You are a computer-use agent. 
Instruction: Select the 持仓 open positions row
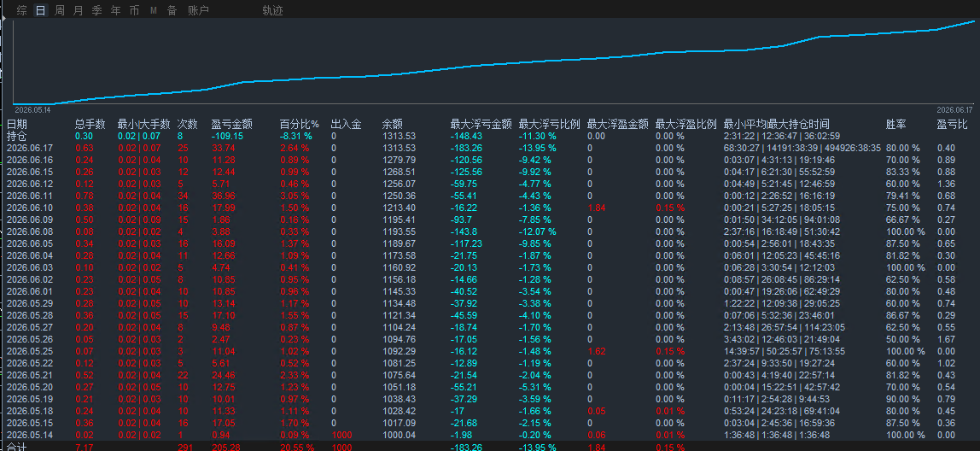coord(490,136)
